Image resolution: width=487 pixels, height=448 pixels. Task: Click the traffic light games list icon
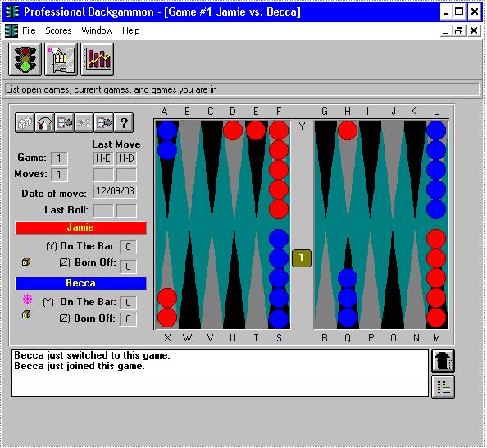(25, 59)
